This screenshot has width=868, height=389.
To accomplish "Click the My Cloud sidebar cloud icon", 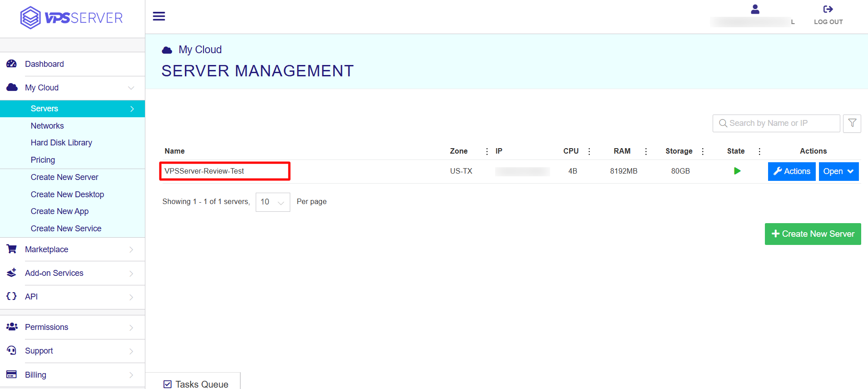I will [12, 87].
